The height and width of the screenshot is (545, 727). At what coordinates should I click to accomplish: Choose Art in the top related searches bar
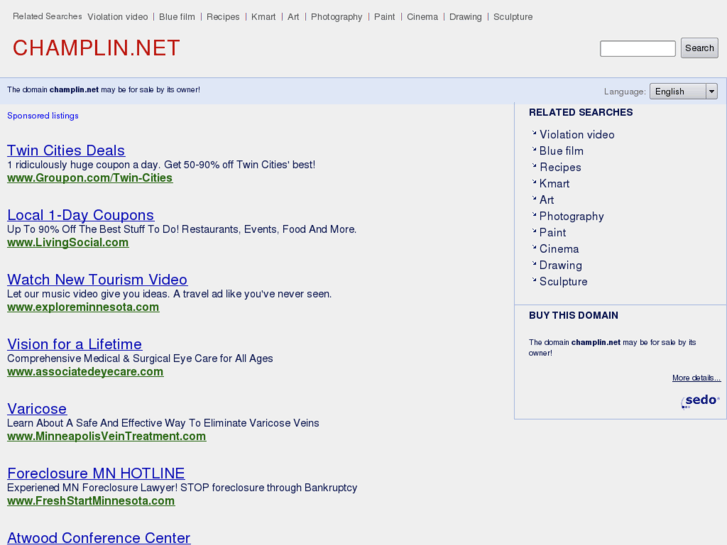pyautogui.click(x=293, y=17)
